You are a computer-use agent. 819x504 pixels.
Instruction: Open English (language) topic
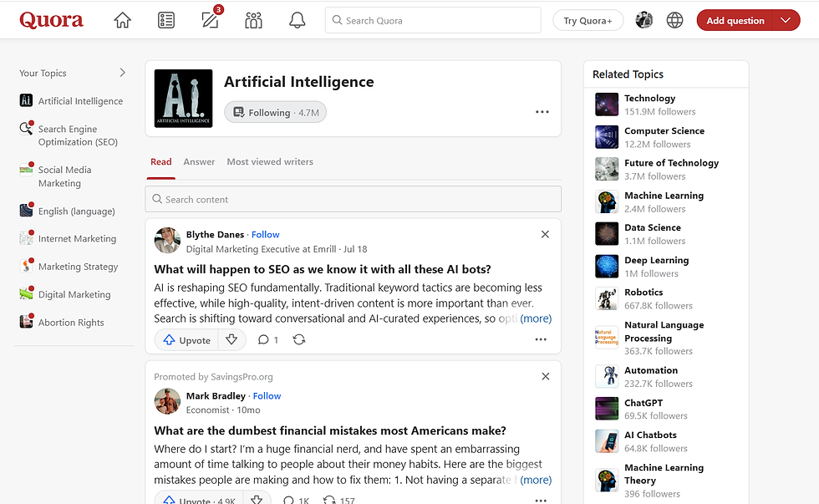(x=68, y=211)
